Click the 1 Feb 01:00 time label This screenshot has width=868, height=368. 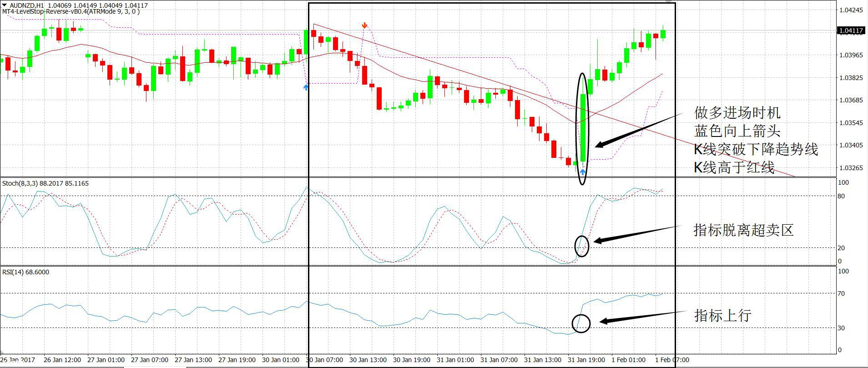(x=628, y=360)
